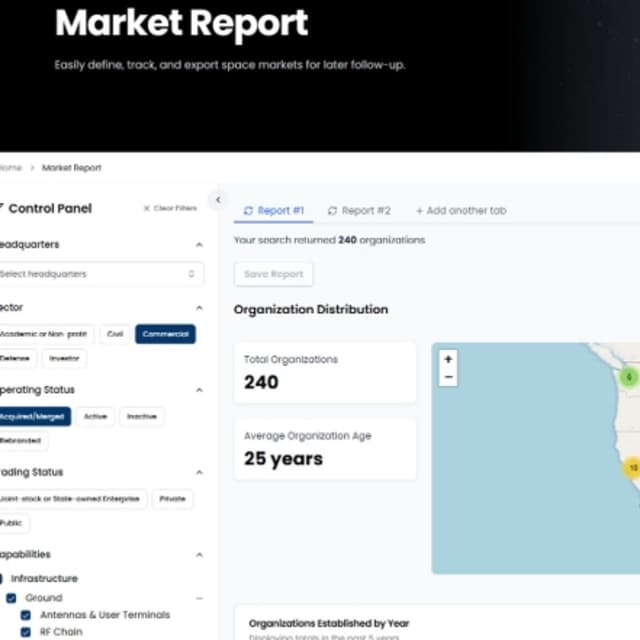640x640 pixels.
Task: Deselect the Acquired/Merged operating status
Action: point(33,416)
